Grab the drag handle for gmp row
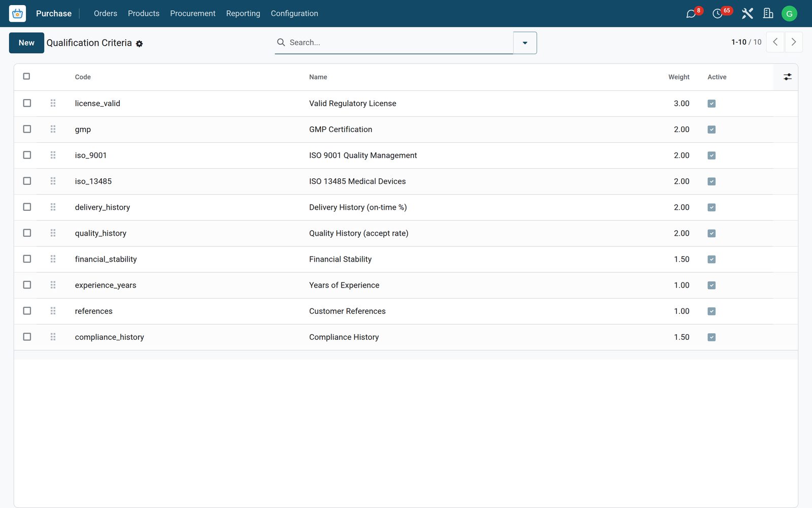 tap(53, 129)
